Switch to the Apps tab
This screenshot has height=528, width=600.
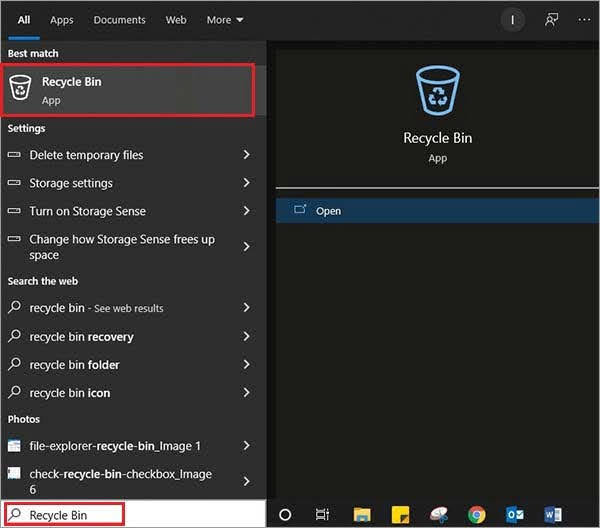[62, 20]
